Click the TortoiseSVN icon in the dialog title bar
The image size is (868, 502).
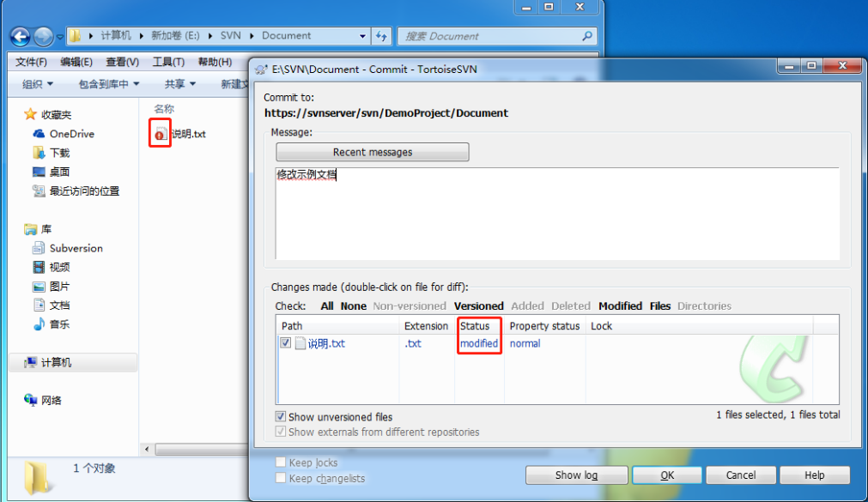point(261,70)
